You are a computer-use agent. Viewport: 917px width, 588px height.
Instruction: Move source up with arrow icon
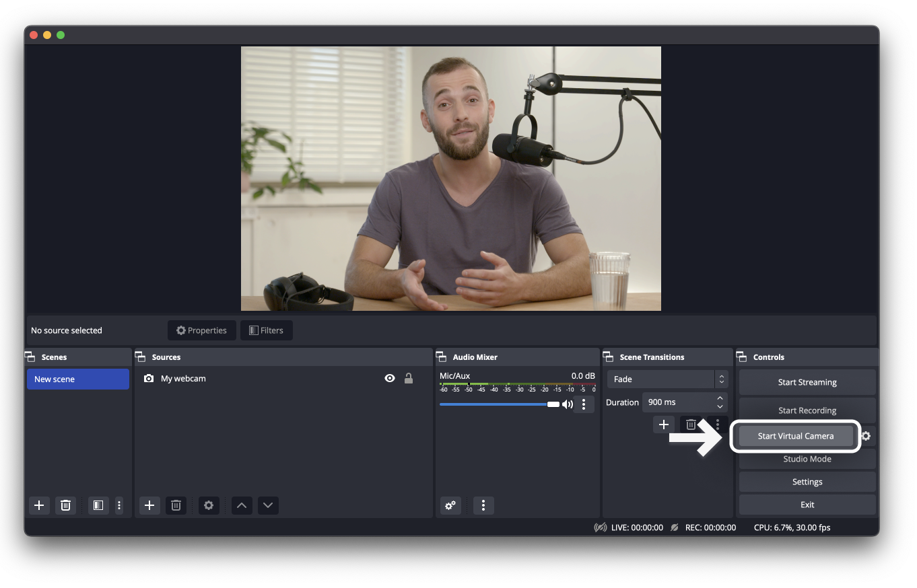pyautogui.click(x=242, y=505)
